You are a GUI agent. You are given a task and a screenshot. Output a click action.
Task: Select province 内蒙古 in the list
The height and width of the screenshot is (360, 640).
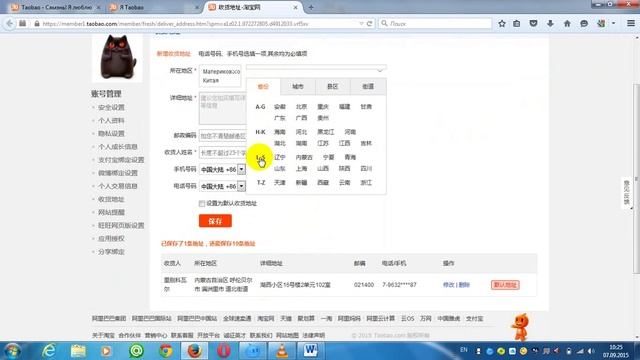pyautogui.click(x=304, y=157)
